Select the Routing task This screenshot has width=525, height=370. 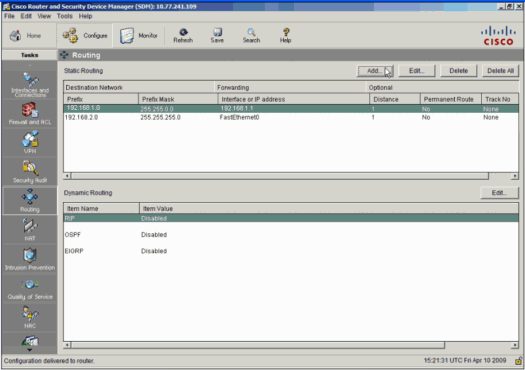tap(30, 201)
